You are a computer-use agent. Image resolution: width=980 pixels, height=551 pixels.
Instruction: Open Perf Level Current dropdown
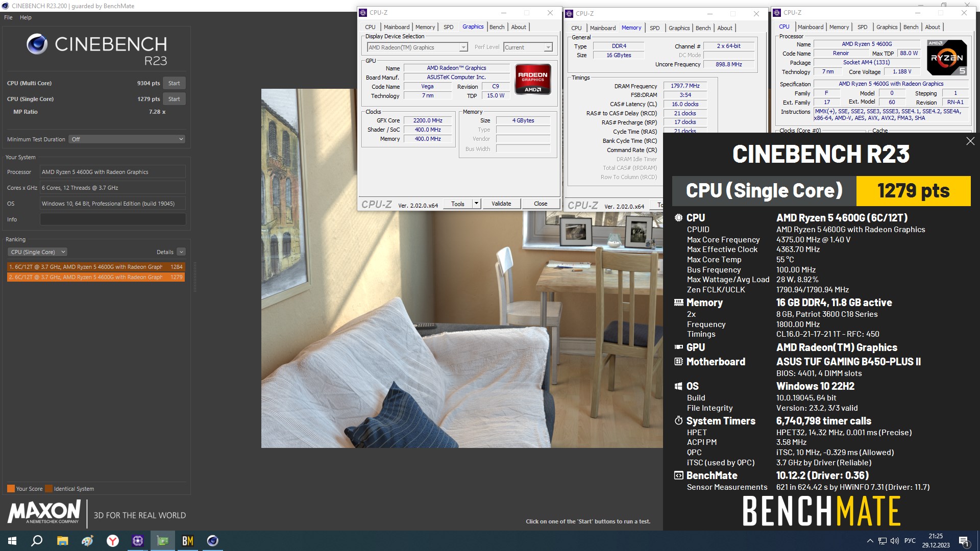point(528,47)
